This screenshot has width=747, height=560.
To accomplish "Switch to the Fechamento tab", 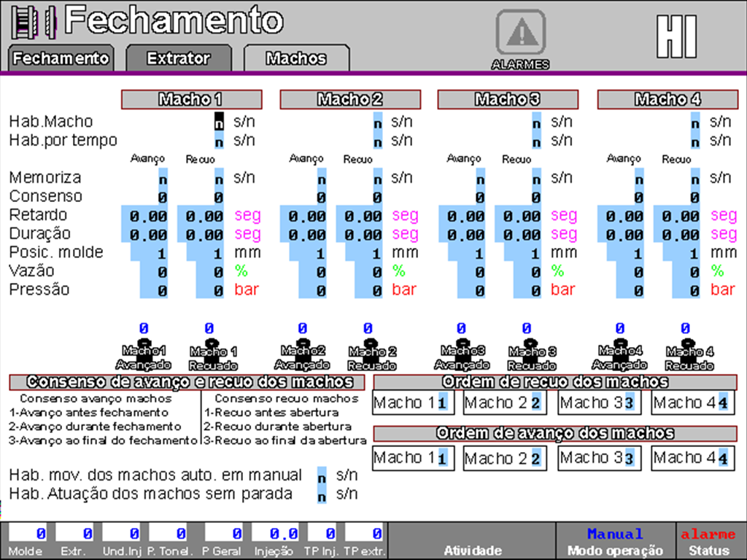I will click(x=61, y=58).
